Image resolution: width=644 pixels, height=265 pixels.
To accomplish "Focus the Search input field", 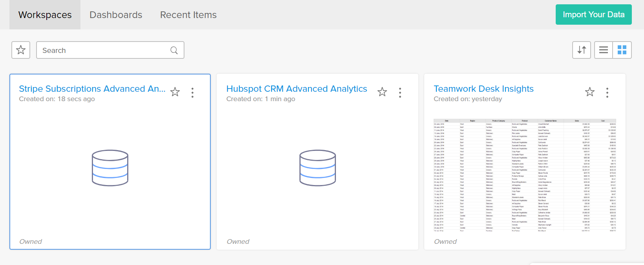I will pyautogui.click(x=110, y=50).
